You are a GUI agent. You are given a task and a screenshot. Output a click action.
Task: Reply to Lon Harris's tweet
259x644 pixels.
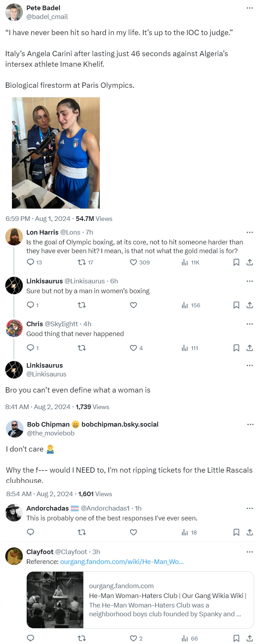point(31,262)
